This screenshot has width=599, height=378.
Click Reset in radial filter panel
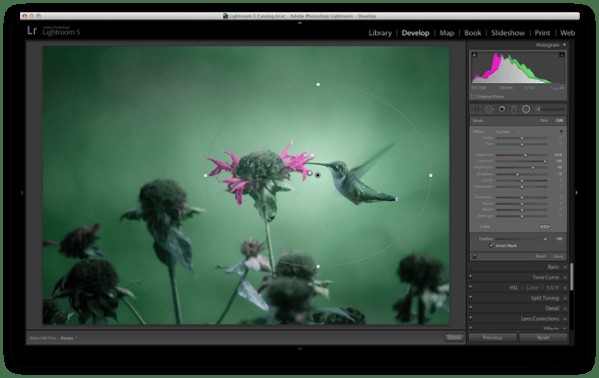[x=541, y=256]
